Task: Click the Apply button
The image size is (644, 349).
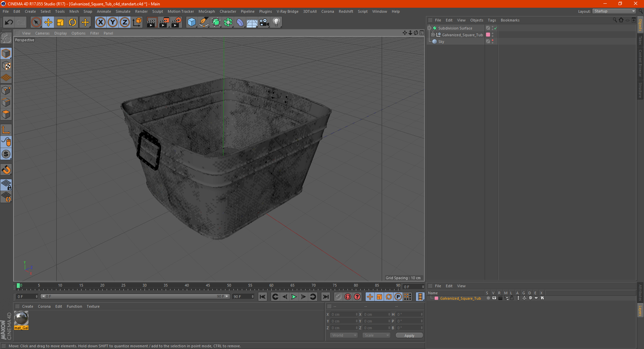Action: click(x=409, y=336)
